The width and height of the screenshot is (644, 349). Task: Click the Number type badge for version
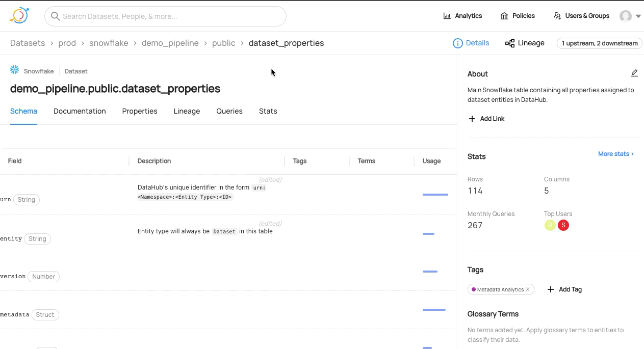(x=44, y=277)
